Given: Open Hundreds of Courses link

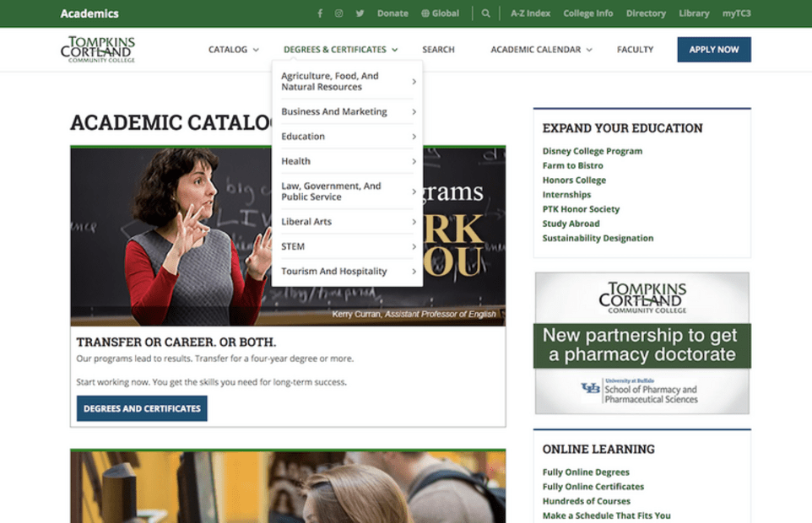Looking at the screenshot, I should [x=587, y=501].
